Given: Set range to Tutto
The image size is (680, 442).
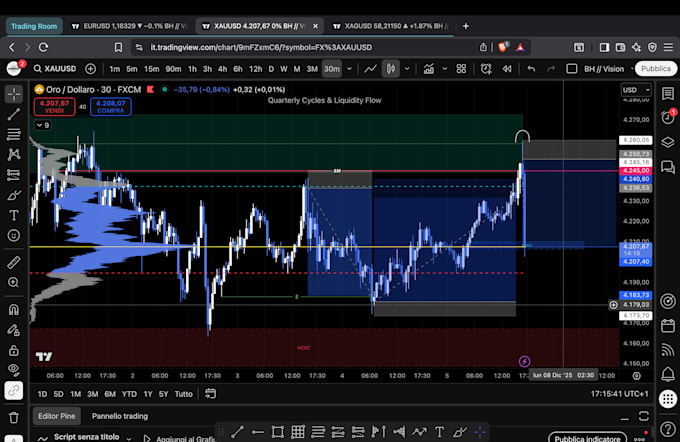Looking at the screenshot, I should tap(183, 394).
